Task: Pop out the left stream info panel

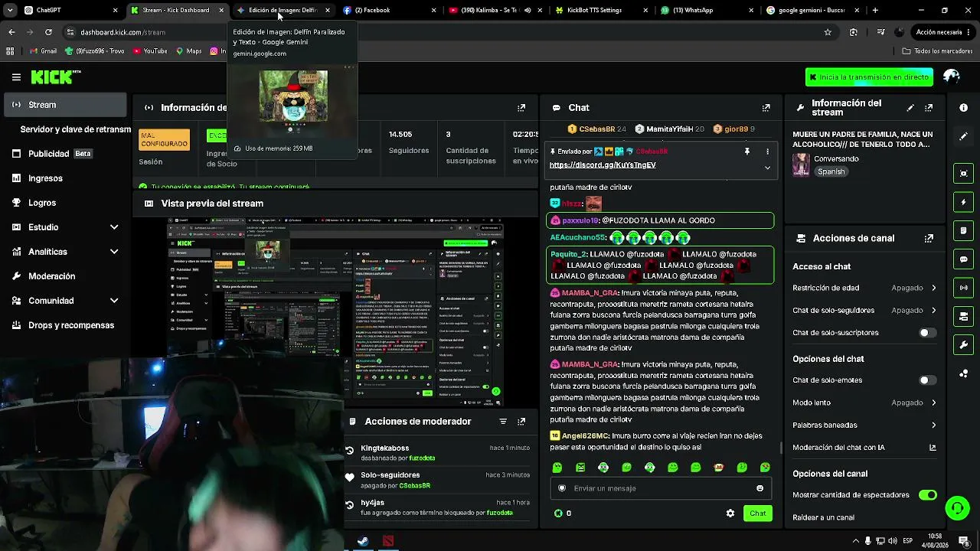Action: click(521, 108)
